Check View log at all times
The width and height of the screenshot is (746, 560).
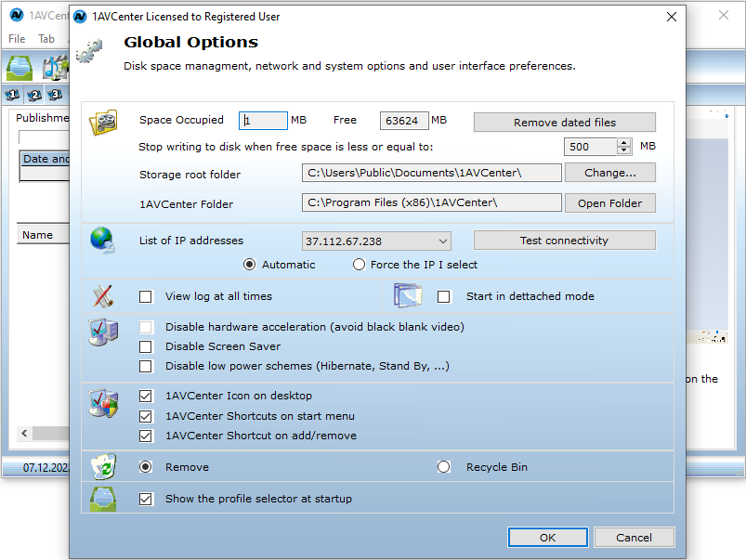pyautogui.click(x=146, y=297)
